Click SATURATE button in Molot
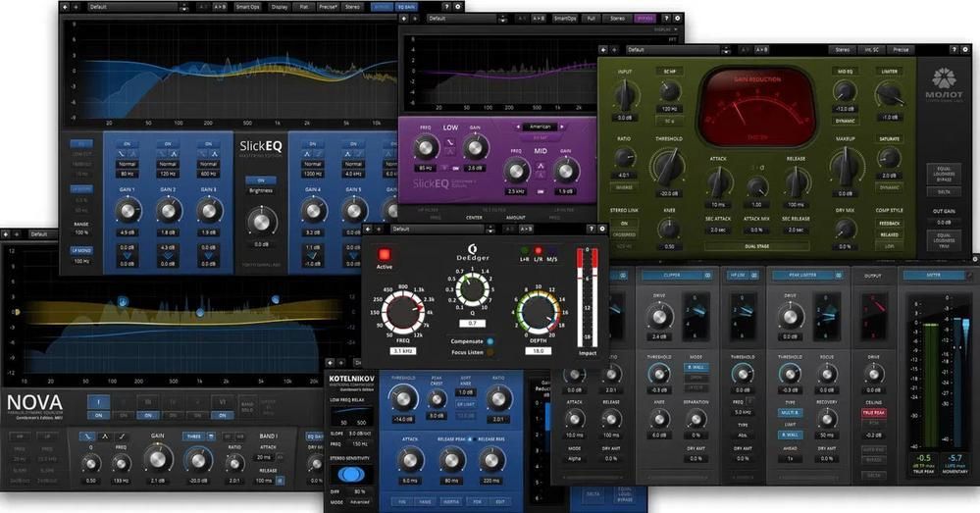This screenshot has height=513, width=980. (x=889, y=138)
